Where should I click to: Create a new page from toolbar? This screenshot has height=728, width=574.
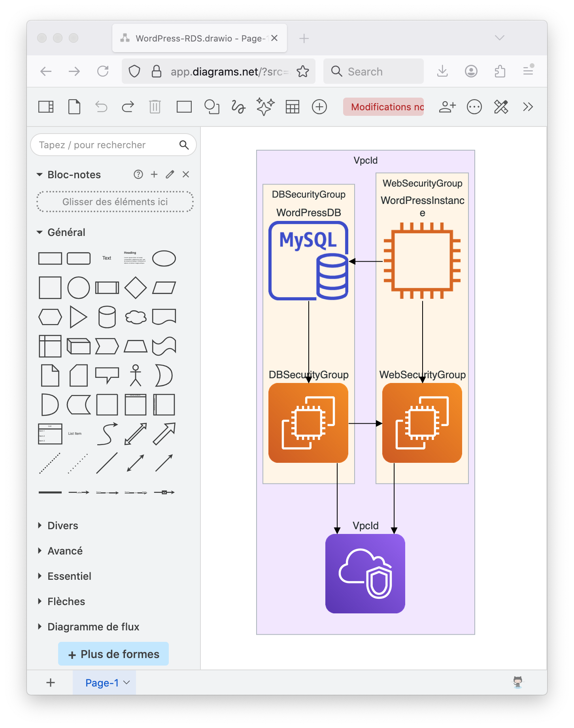click(74, 107)
